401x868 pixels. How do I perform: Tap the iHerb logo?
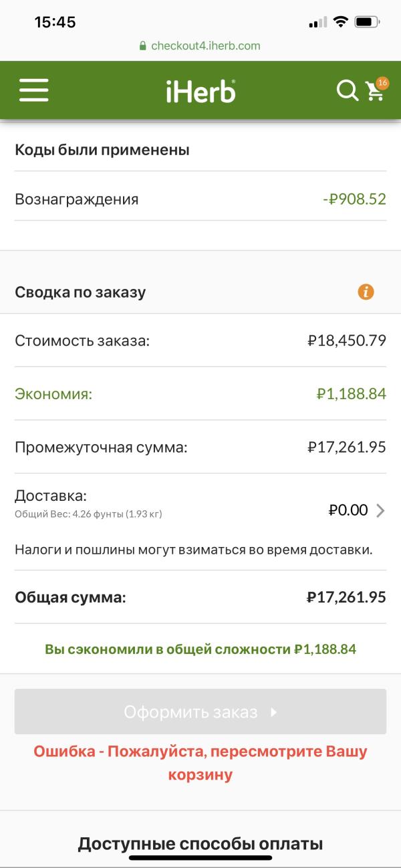pos(200,91)
